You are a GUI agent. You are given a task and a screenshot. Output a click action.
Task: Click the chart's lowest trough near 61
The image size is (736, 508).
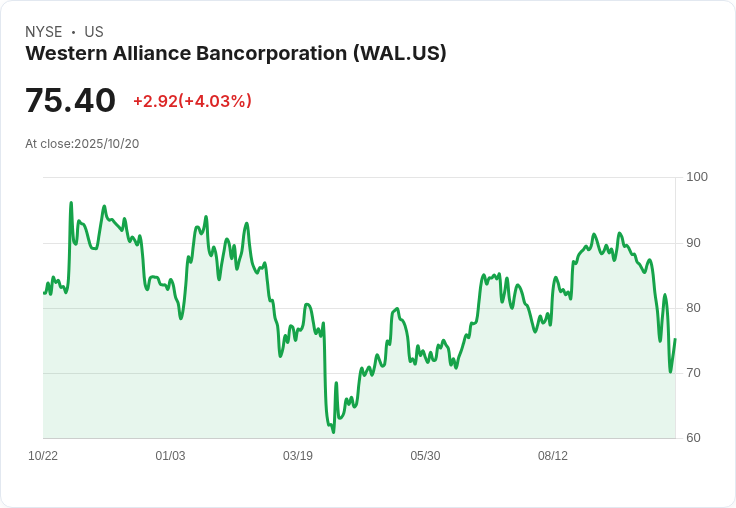333,432
